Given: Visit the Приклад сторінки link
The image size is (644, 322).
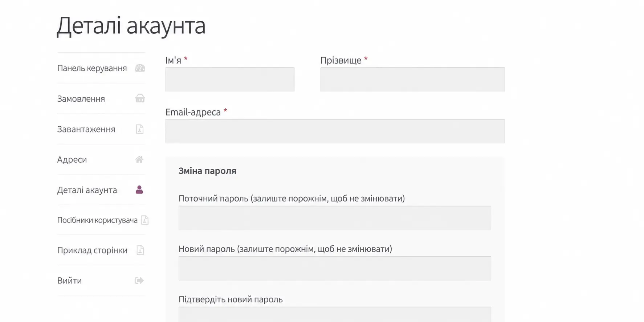Looking at the screenshot, I should tap(92, 250).
